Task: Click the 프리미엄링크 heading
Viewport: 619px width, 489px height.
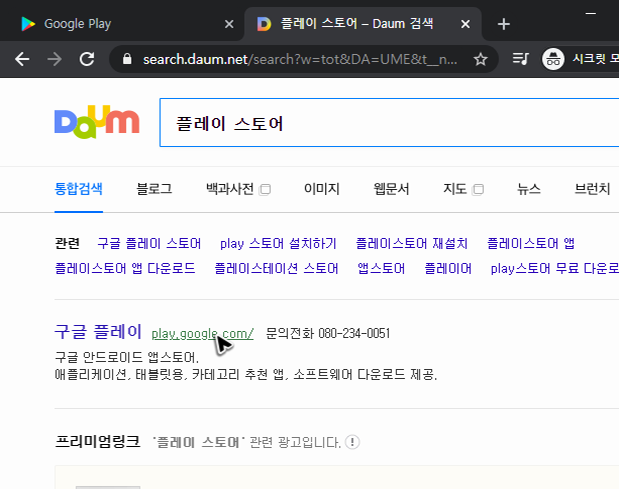Action: [x=98, y=442]
